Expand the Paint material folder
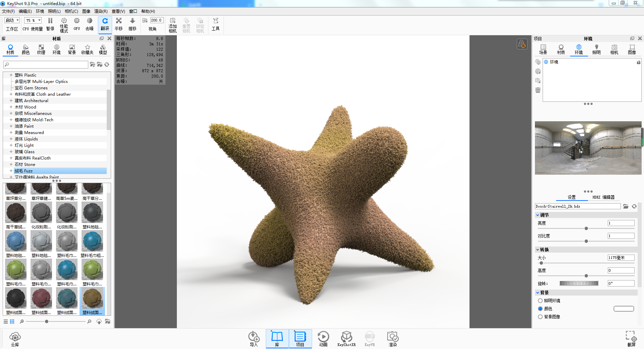Image resolution: width=644 pixels, height=349 pixels. 11,126
